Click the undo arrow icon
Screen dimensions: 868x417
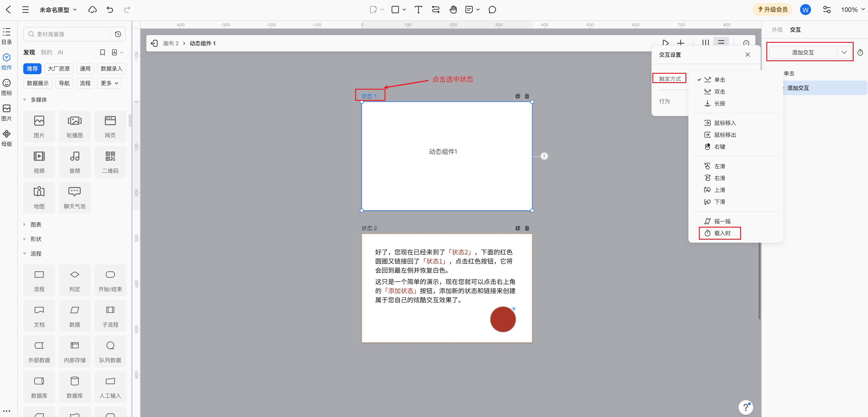point(110,10)
